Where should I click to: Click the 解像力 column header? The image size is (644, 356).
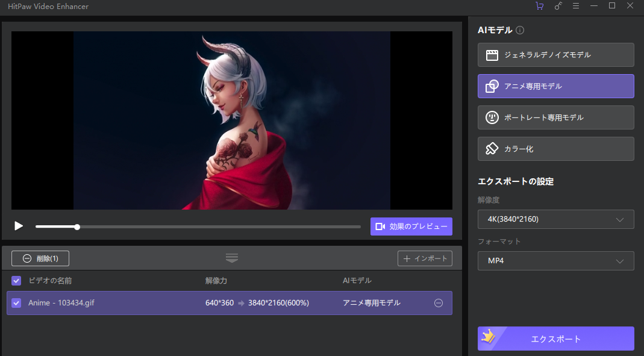pos(216,281)
